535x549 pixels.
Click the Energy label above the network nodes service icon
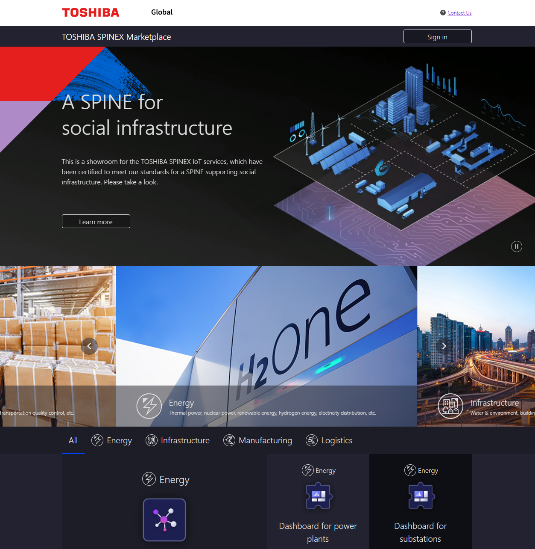[x=166, y=479]
